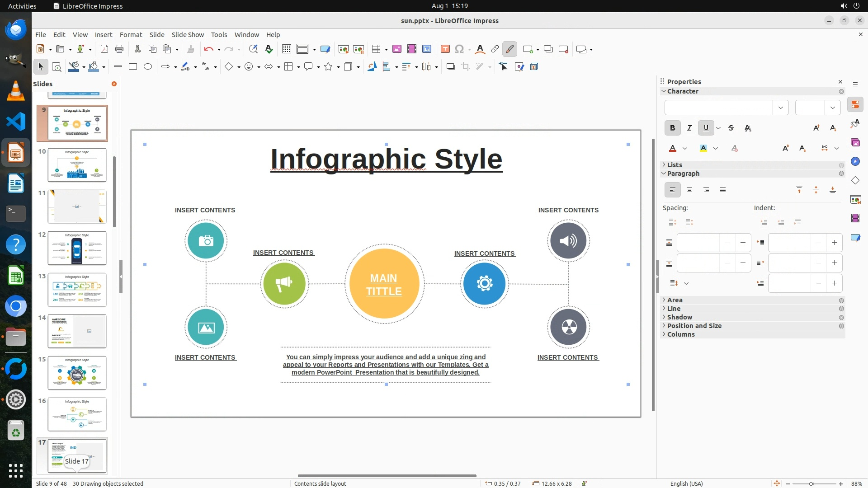Click the Insert Text Box icon
The image size is (868, 488).
coord(445,49)
